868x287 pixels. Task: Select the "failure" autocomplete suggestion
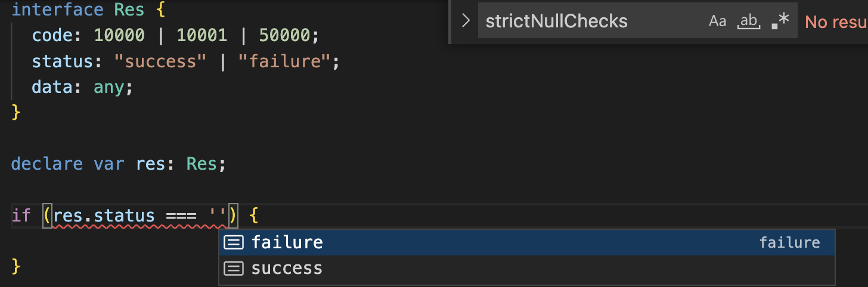[287, 242]
